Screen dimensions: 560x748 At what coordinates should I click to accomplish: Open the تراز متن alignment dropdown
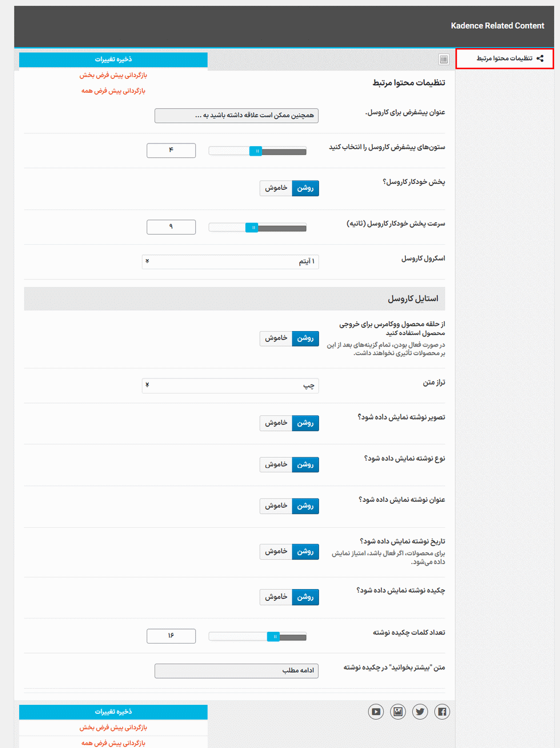point(230,385)
